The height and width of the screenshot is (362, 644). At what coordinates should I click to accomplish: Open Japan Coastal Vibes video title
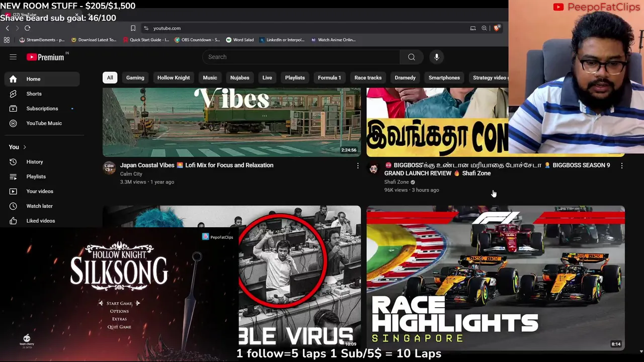197,165
